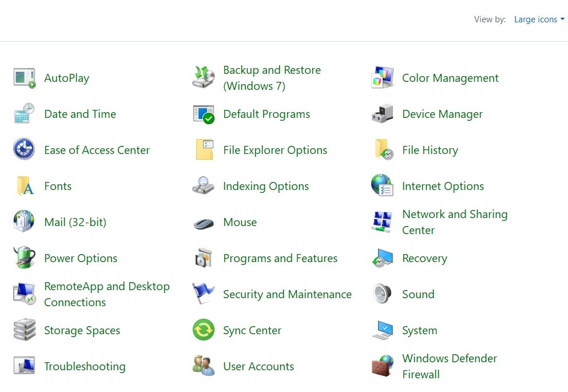Open the Sync Center link
Viewport: 568px width, 392px height.
coord(252,330)
